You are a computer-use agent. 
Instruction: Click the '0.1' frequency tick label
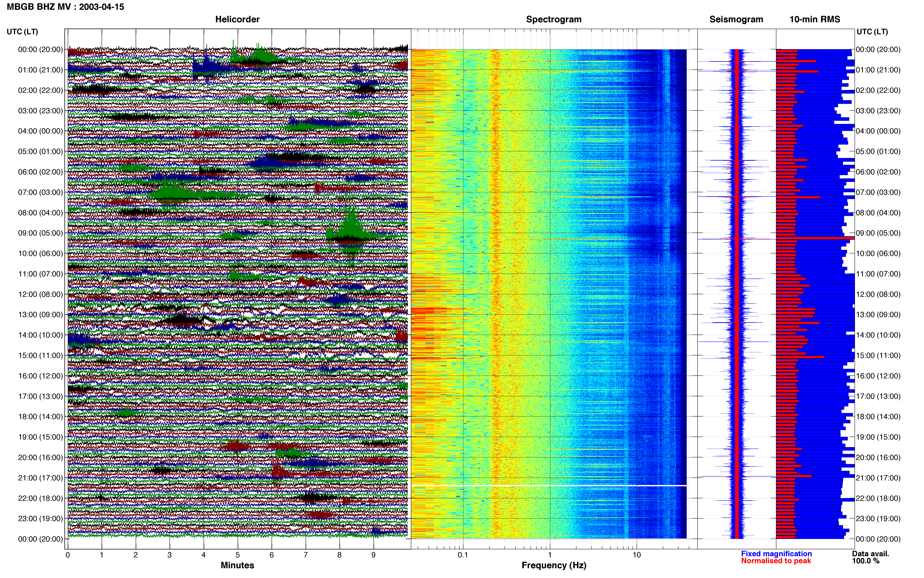(x=463, y=555)
